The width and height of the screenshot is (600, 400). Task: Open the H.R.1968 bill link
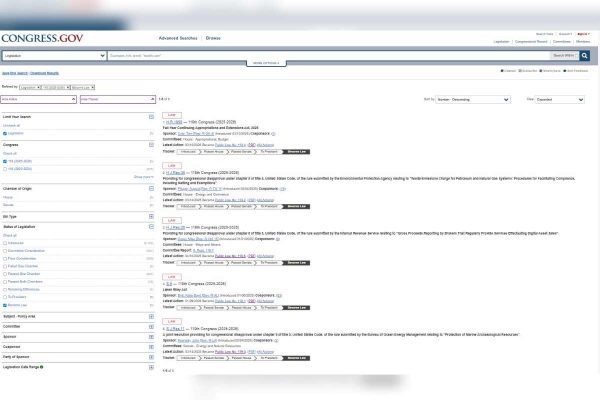(x=174, y=122)
